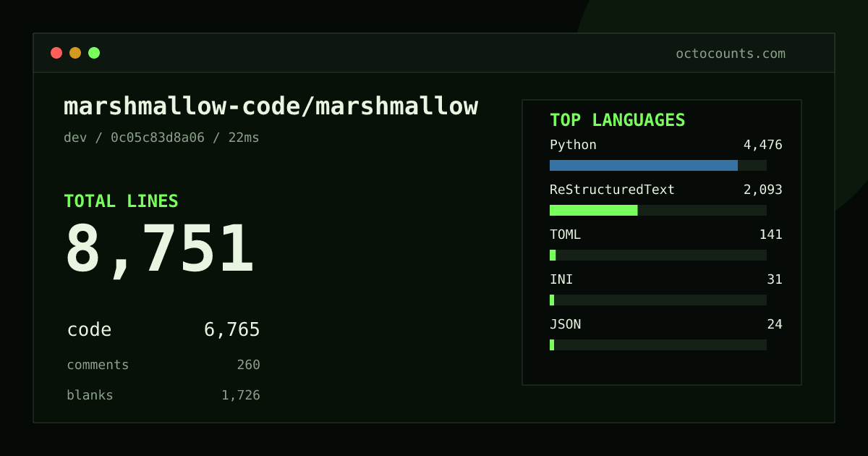Select the INI count 31
The image size is (868, 456).
coord(775,279)
